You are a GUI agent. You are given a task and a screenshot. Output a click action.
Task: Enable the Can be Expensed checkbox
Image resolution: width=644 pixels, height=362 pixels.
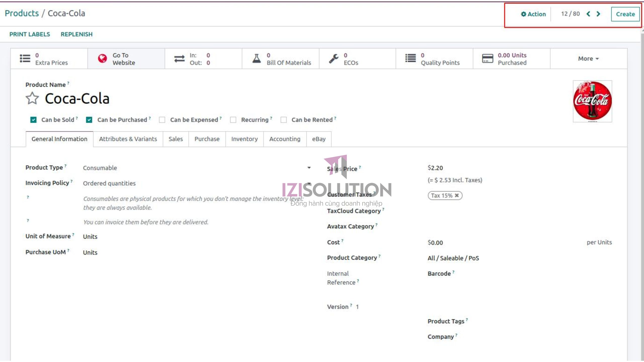pos(162,120)
